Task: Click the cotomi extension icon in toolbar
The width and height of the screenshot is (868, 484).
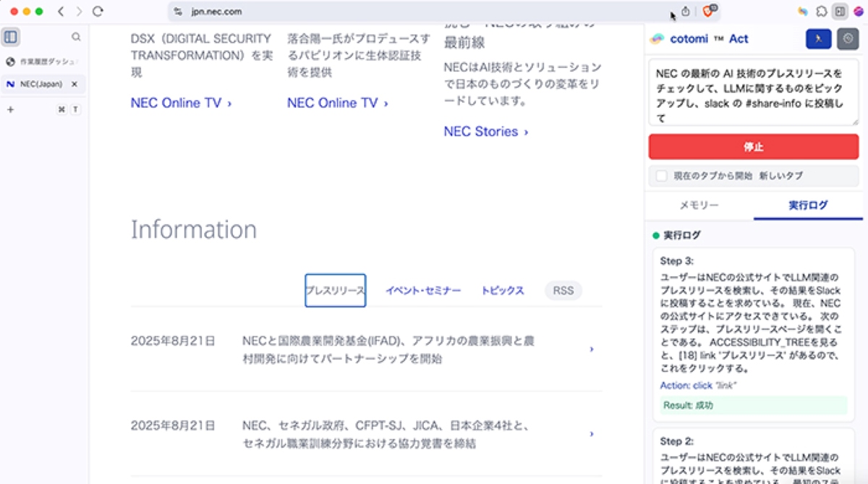Action: pos(802,12)
